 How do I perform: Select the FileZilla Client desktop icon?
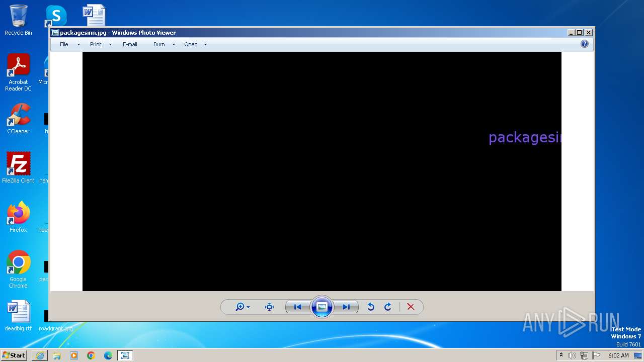pos(18,167)
